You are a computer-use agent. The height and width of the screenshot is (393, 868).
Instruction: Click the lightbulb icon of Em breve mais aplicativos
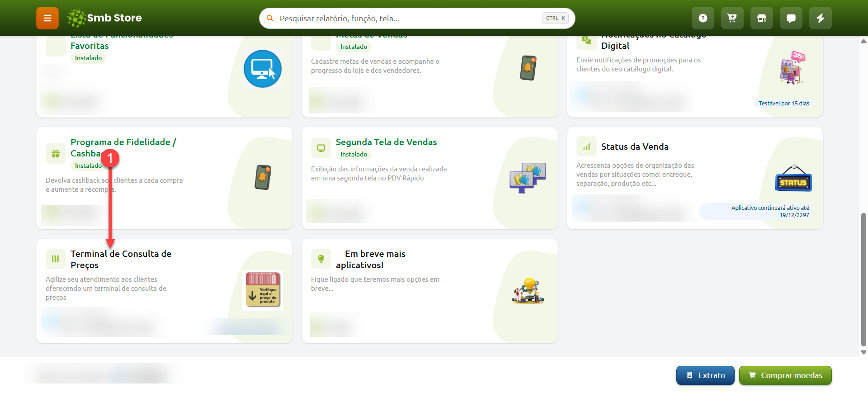(321, 259)
